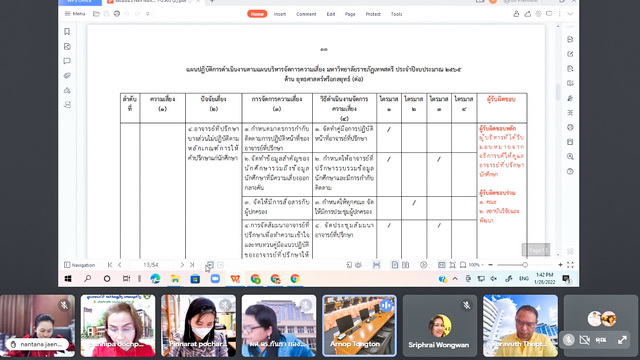Open the comments panel icon in the left sidebar
640x360 pixels.
(x=67, y=61)
